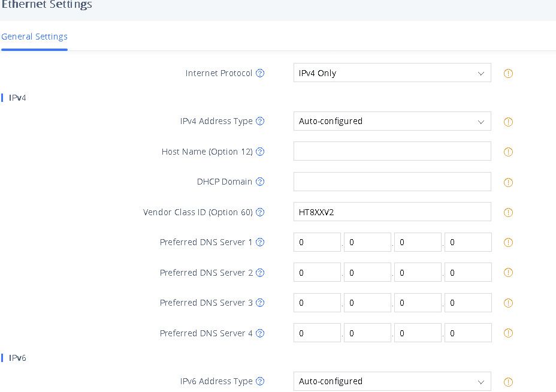Viewport: 556px width, 392px height.
Task: Click help icon beside Preferred DNS Server 3
Action: [260, 303]
